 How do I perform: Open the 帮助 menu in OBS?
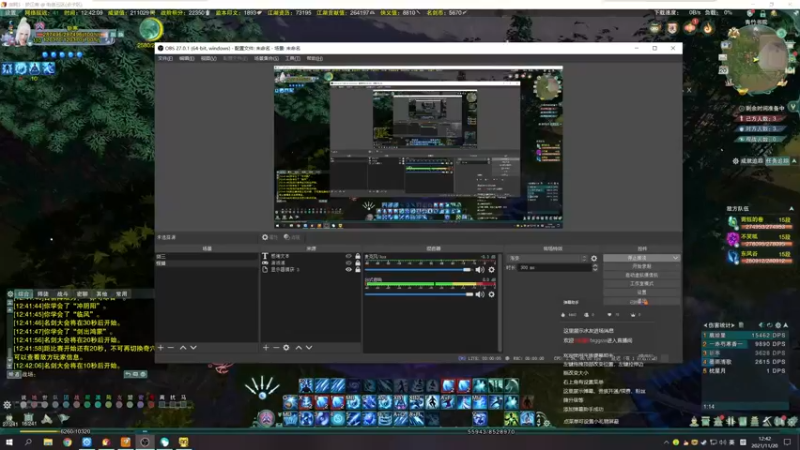point(314,59)
